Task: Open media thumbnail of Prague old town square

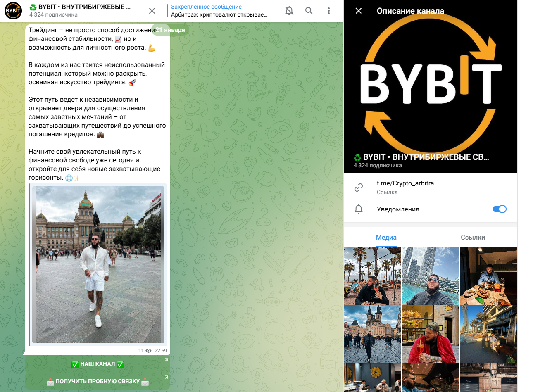Action: [x=372, y=334]
